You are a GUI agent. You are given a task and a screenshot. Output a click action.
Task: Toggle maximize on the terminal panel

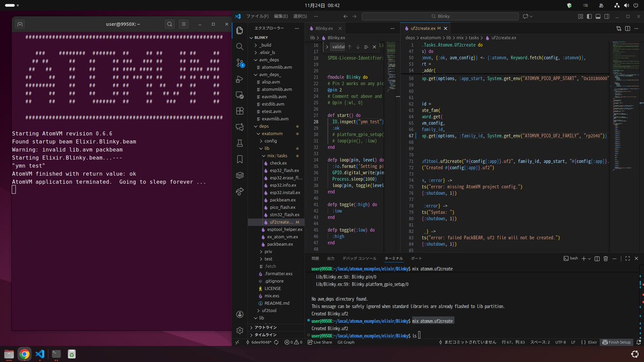[x=628, y=258]
